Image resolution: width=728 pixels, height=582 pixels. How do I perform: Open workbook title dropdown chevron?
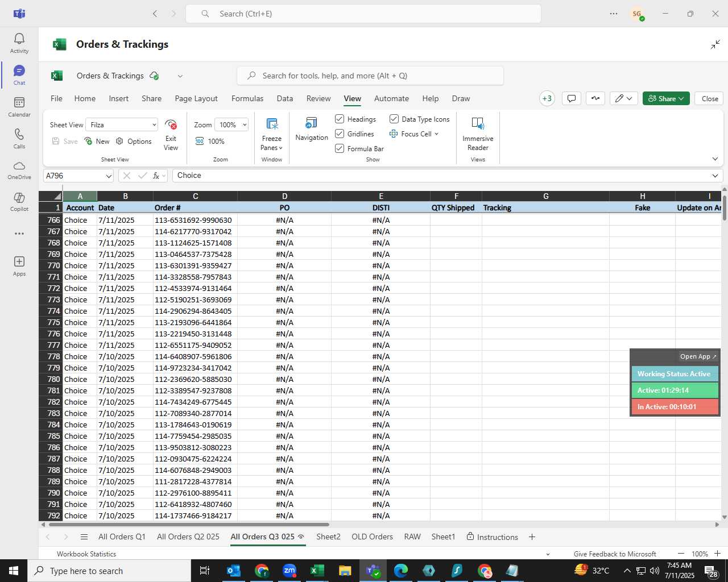[x=180, y=76]
